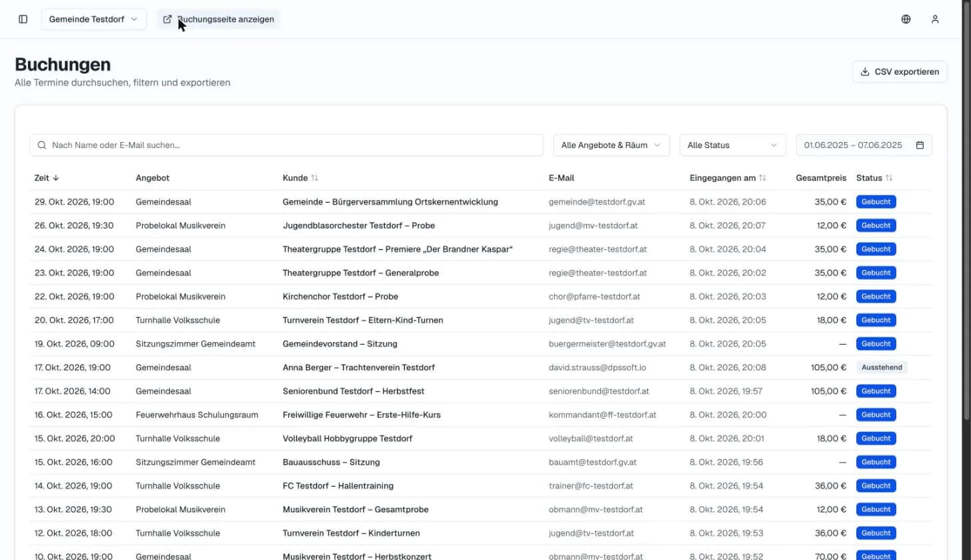Click the Ausstehend status badge
This screenshot has height=560, width=971.
pyautogui.click(x=882, y=367)
